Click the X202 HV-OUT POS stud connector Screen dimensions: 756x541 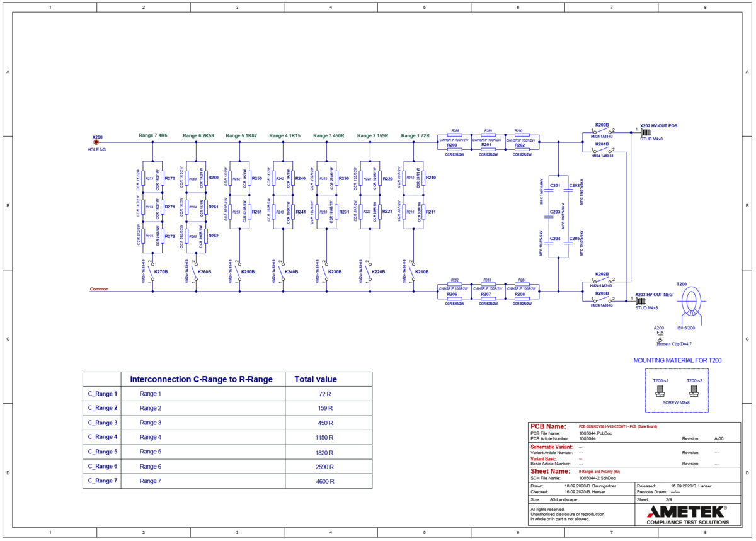pos(646,132)
